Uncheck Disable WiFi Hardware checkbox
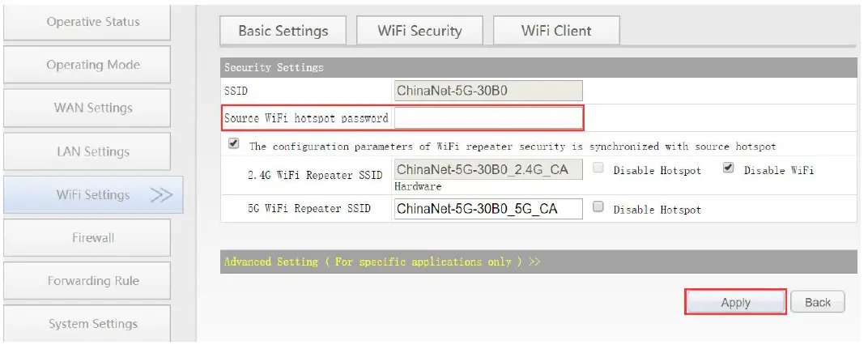The image size is (868, 349). pyautogui.click(x=728, y=169)
